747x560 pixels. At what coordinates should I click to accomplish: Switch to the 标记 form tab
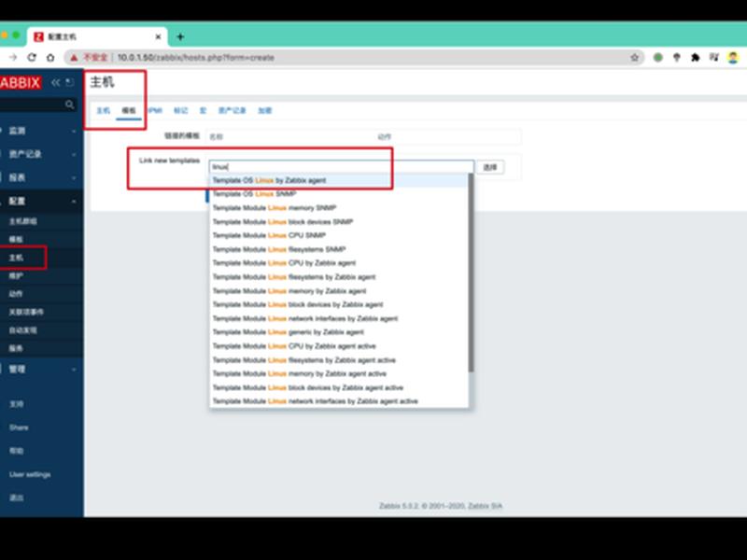[180, 110]
